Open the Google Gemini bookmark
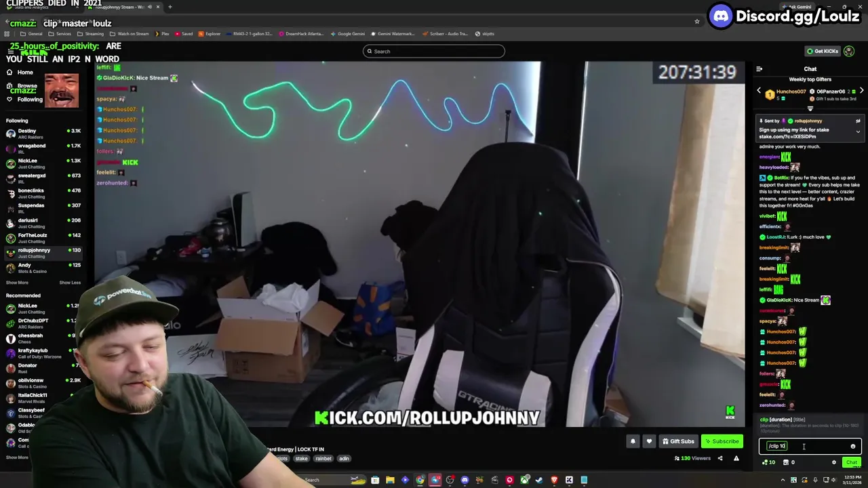868x488 pixels. pyautogui.click(x=347, y=34)
